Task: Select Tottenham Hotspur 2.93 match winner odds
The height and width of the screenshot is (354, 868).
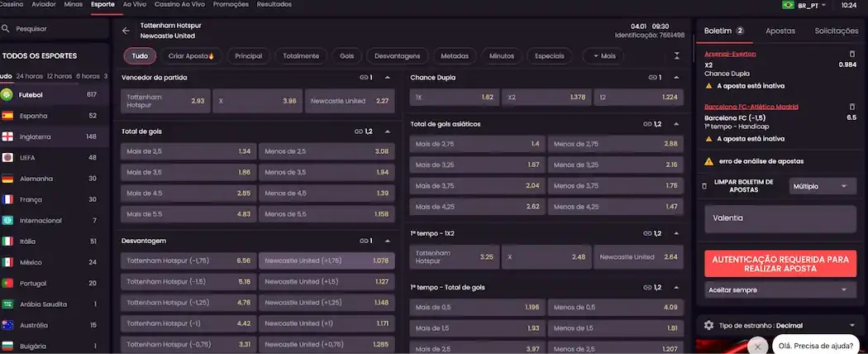Action: 165,101
